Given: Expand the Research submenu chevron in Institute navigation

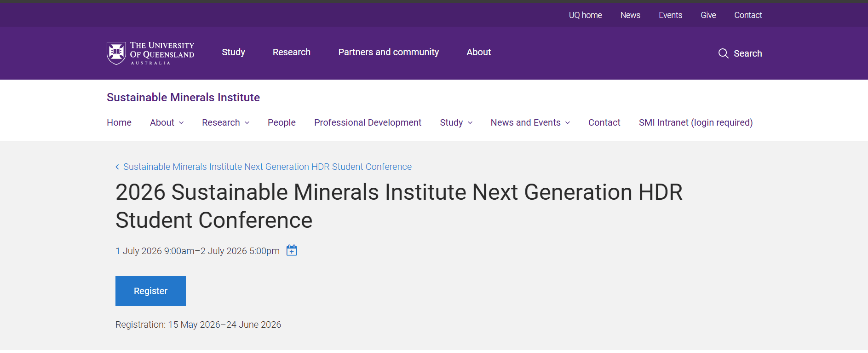Looking at the screenshot, I should [x=247, y=123].
